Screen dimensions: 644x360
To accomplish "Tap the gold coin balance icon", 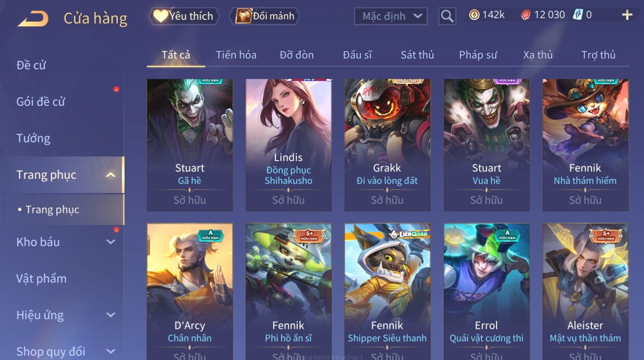I will 474,15.
